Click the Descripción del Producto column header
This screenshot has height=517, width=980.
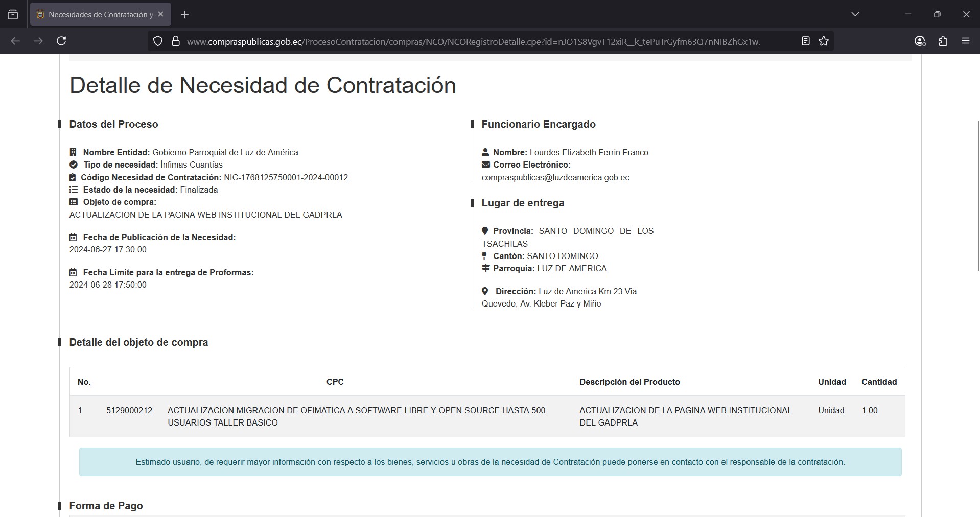click(x=629, y=382)
